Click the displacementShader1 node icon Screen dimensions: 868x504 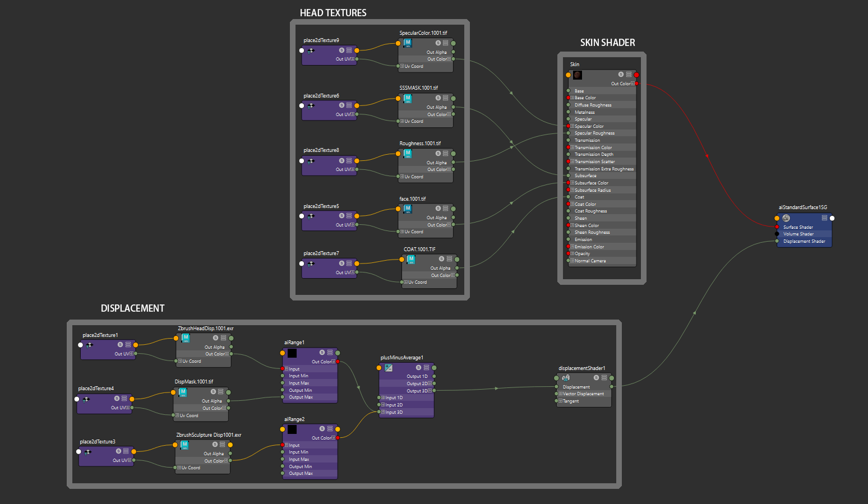click(565, 378)
